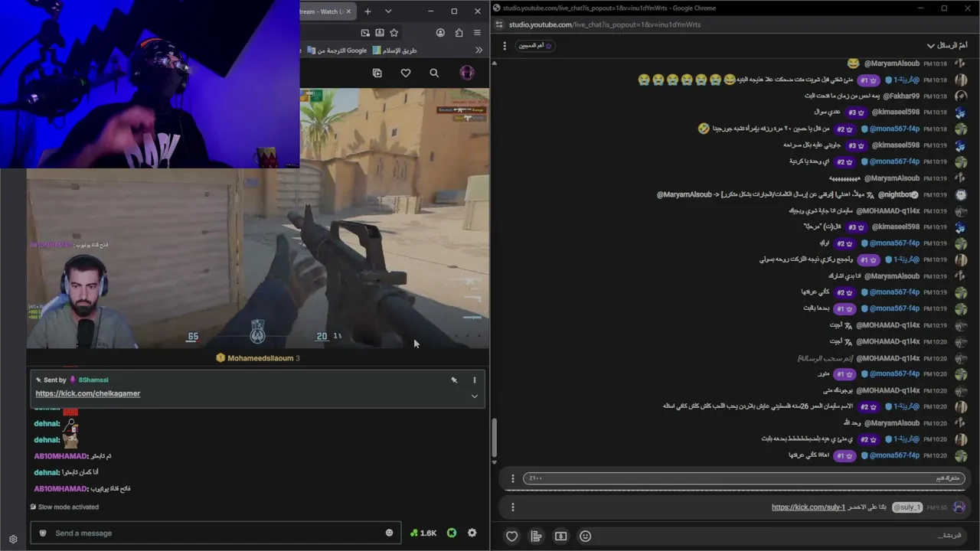
Task: Open the 'طريق الإسلام' bookmark
Action: (395, 51)
